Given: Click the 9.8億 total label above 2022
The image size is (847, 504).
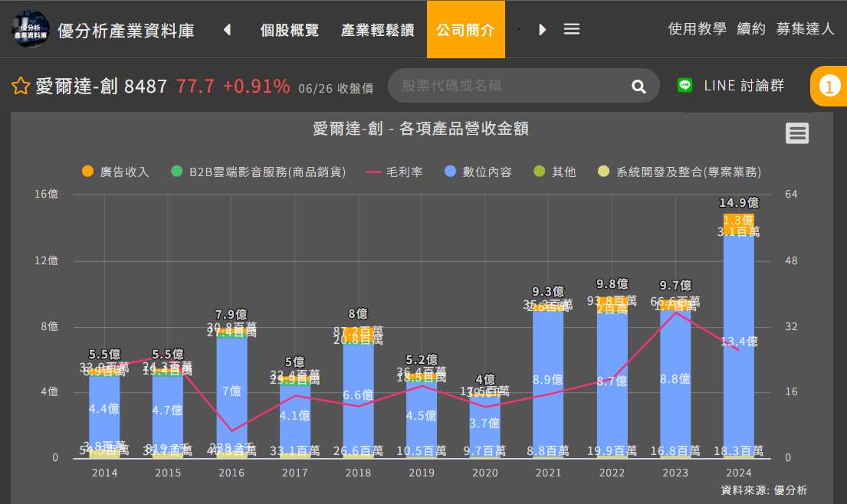Looking at the screenshot, I should tap(612, 284).
